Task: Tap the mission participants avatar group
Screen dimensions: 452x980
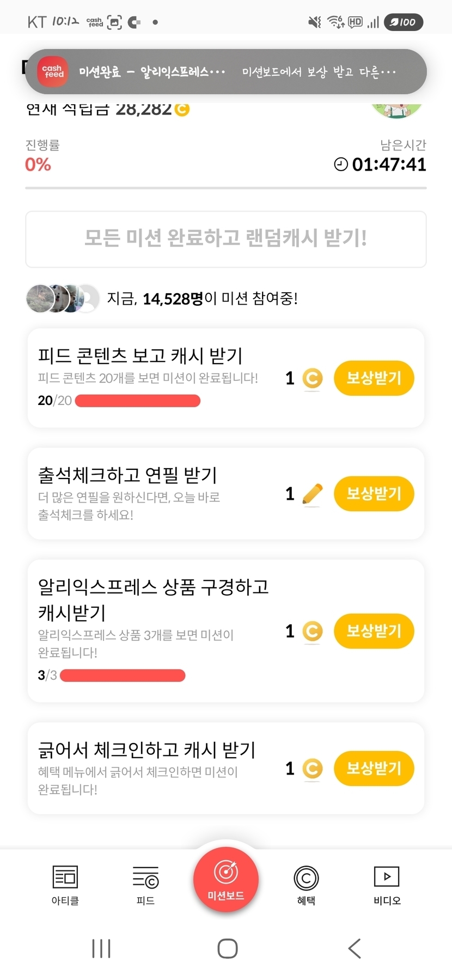Action: (x=63, y=298)
